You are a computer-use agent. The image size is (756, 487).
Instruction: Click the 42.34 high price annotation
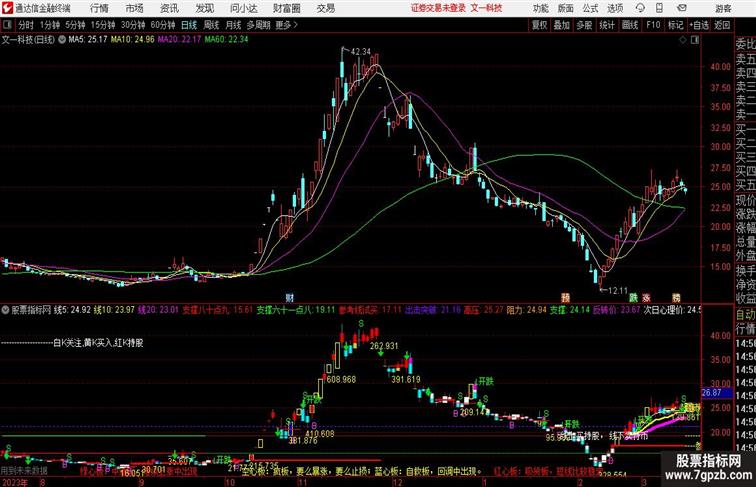[x=361, y=52]
